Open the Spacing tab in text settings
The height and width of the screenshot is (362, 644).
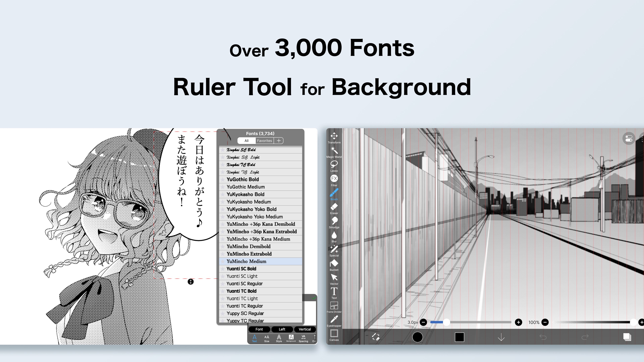(303, 339)
